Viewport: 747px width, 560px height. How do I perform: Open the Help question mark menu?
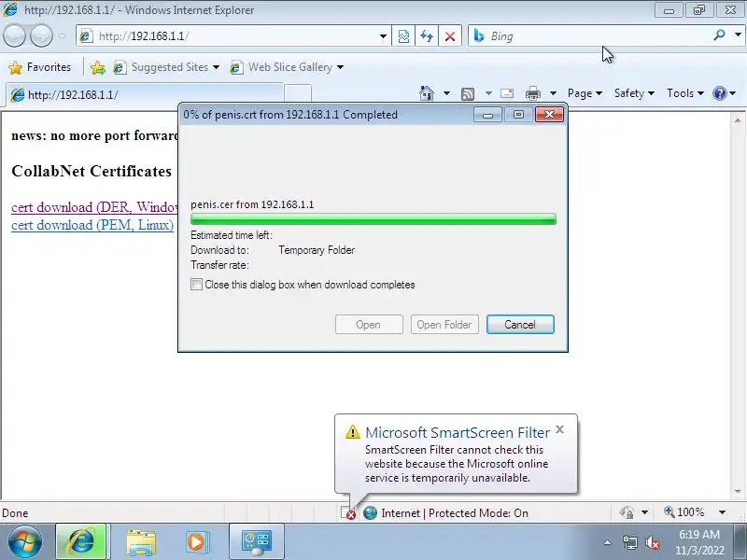[725, 93]
